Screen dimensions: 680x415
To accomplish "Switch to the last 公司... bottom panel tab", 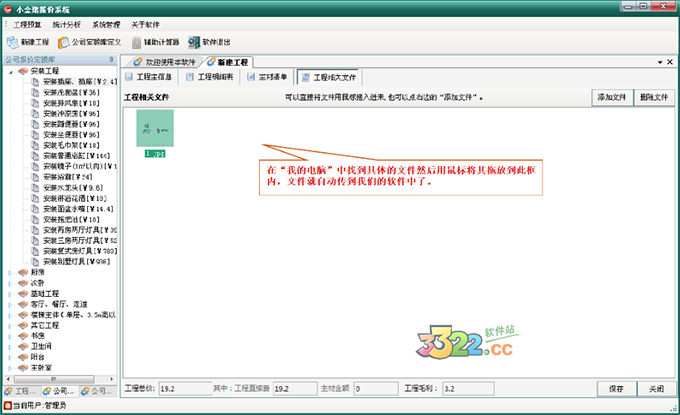I will point(97,391).
